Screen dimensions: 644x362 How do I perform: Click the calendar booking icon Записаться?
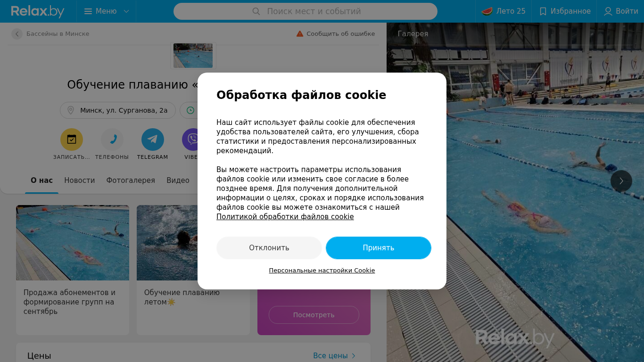[x=72, y=140]
